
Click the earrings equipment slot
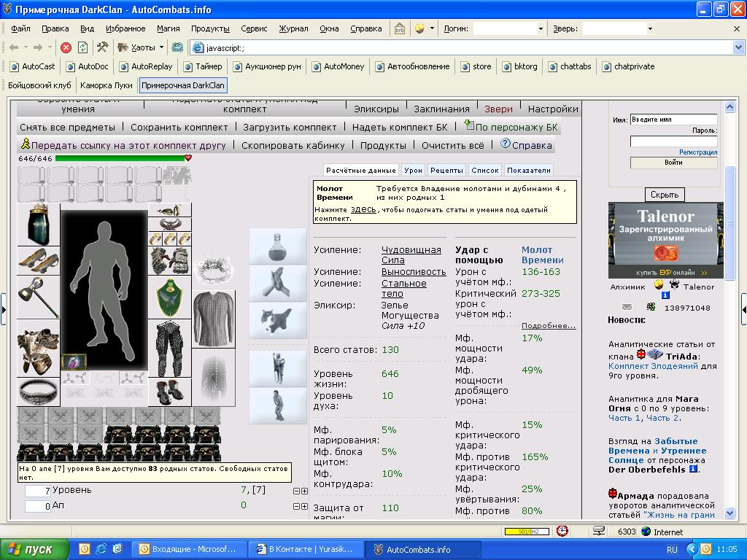[x=169, y=209]
